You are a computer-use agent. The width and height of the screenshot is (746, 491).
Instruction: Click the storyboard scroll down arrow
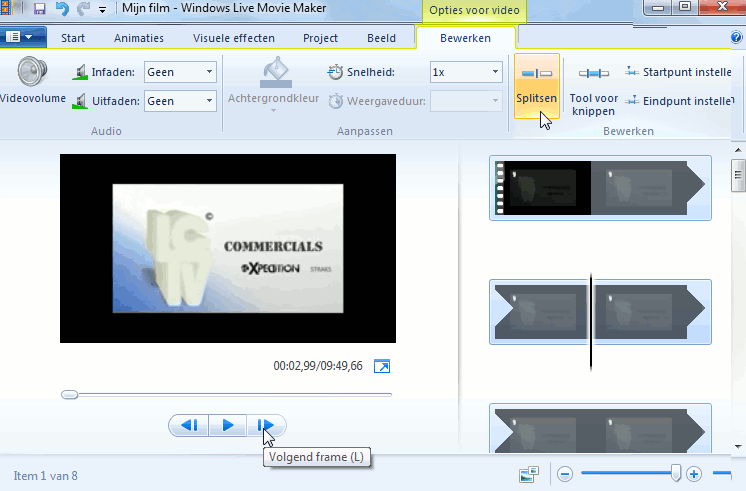[x=738, y=446]
